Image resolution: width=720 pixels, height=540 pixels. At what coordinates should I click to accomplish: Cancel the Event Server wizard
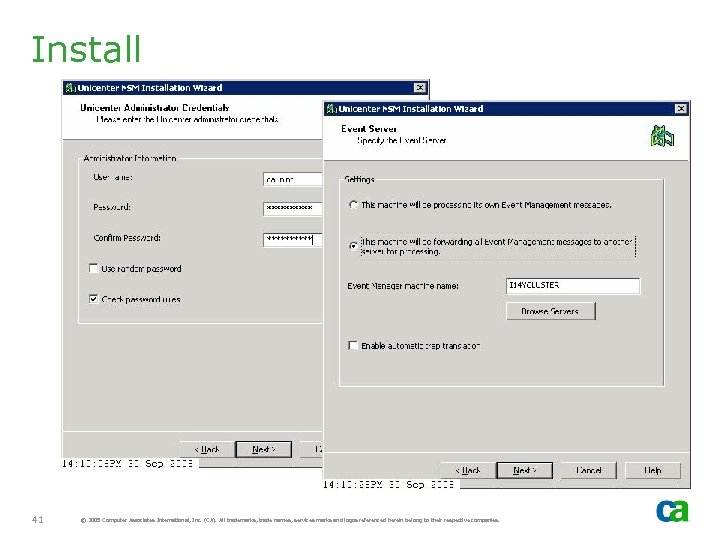[x=589, y=470]
